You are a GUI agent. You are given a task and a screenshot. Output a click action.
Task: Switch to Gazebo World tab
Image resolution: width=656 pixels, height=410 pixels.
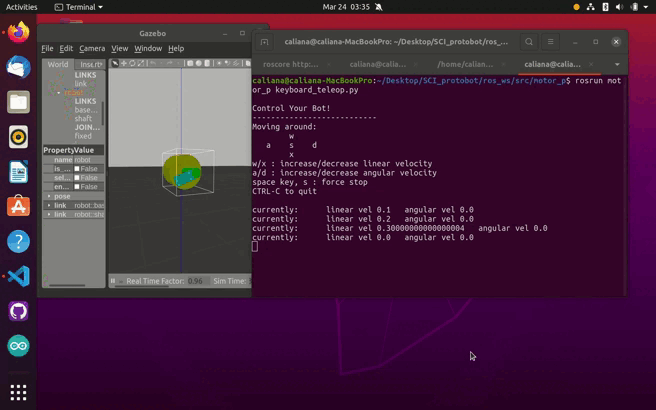[58, 64]
